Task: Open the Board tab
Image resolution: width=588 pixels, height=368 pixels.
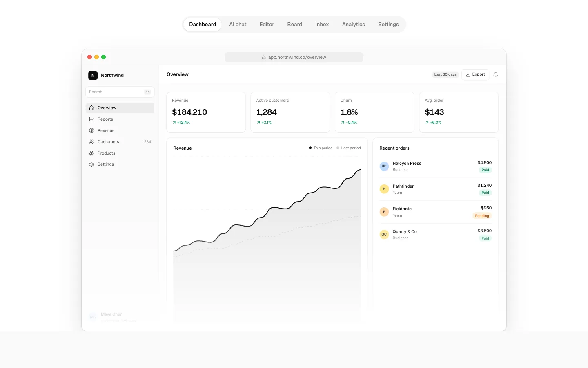Action: point(294,25)
